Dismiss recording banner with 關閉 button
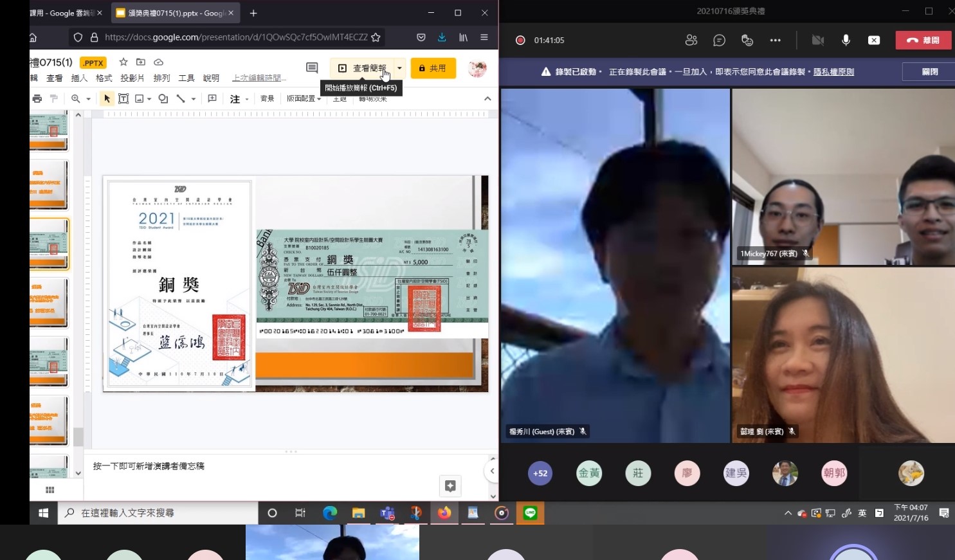 930,72
